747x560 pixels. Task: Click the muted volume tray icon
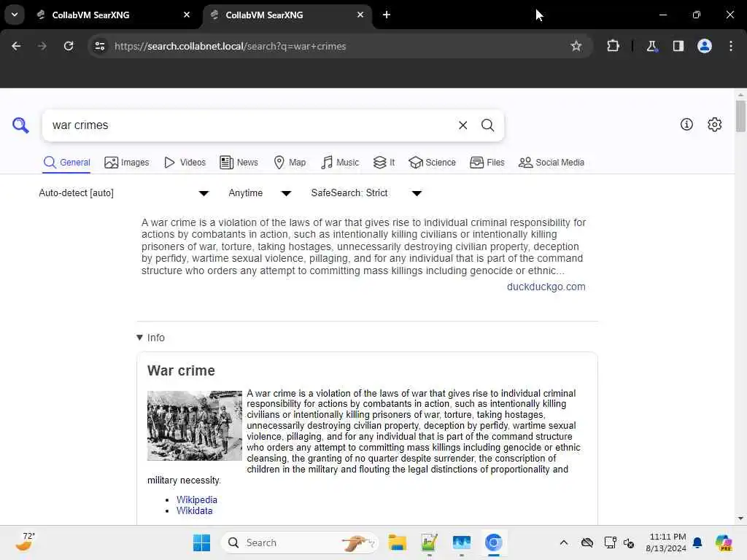(629, 542)
